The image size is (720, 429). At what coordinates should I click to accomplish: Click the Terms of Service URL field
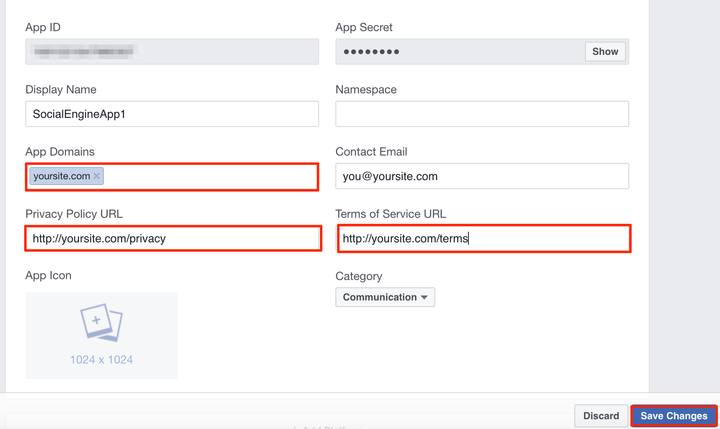tap(484, 238)
